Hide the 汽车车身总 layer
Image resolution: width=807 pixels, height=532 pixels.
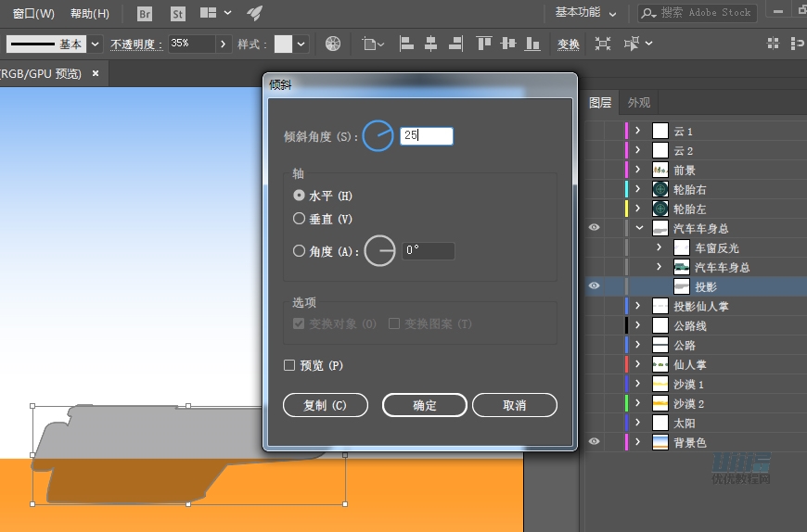point(594,227)
